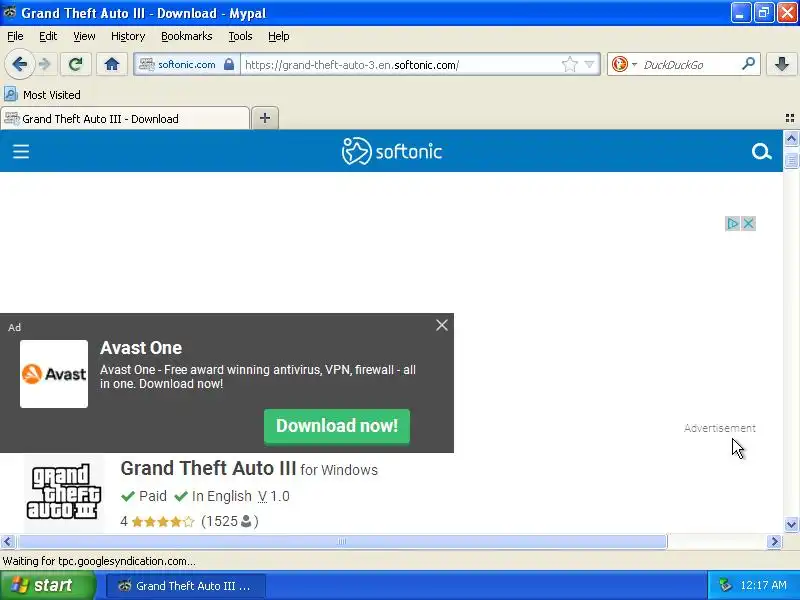Screen dimensions: 800x600
Task: Click the system tray network icon
Action: (x=725, y=585)
